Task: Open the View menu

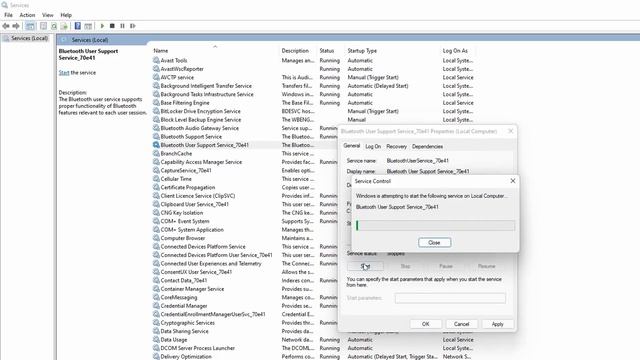Action: 48,15
